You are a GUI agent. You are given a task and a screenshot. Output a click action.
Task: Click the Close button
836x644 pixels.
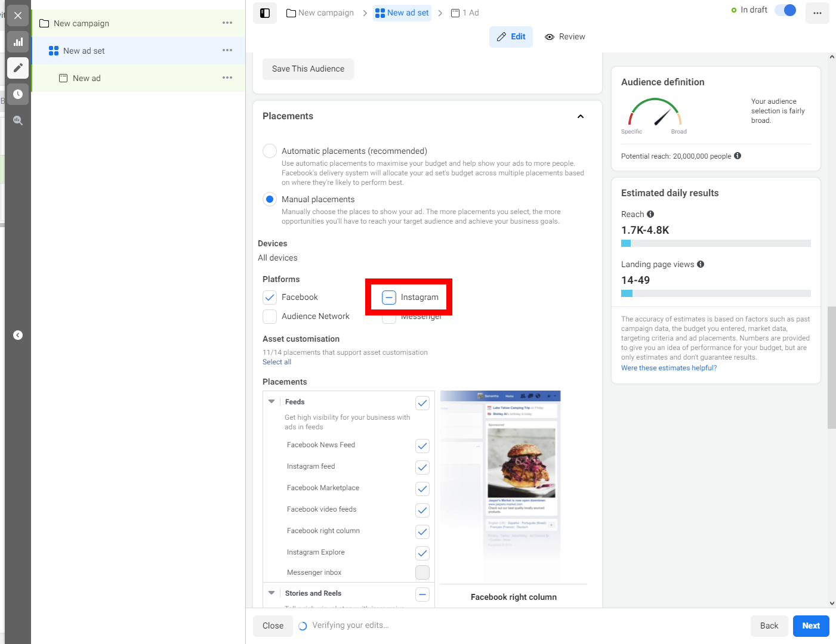tap(273, 626)
